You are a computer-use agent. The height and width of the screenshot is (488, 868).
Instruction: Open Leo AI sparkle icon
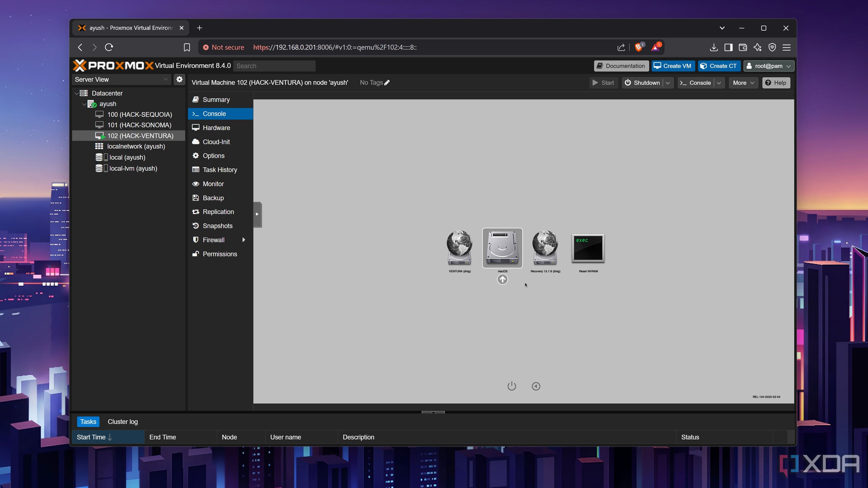(757, 47)
